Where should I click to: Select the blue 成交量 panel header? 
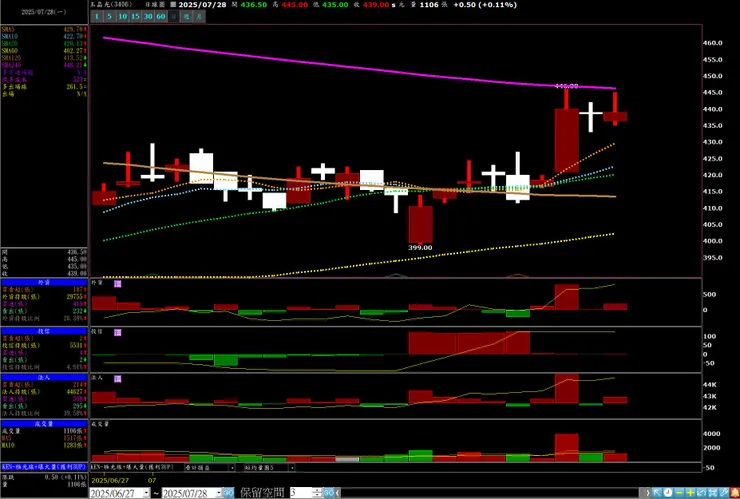(x=44, y=424)
